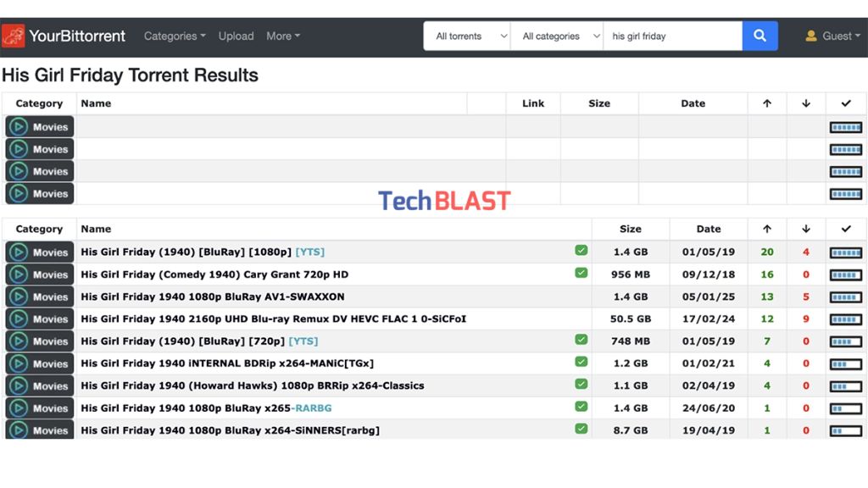Open His Girl Friday (1940) [BluRay] [720p] torrent

[x=199, y=341]
